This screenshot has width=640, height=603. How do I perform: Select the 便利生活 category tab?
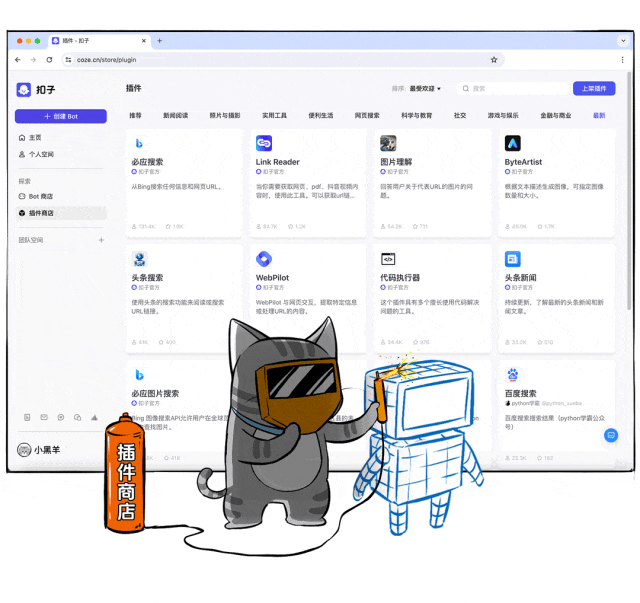pos(321,116)
